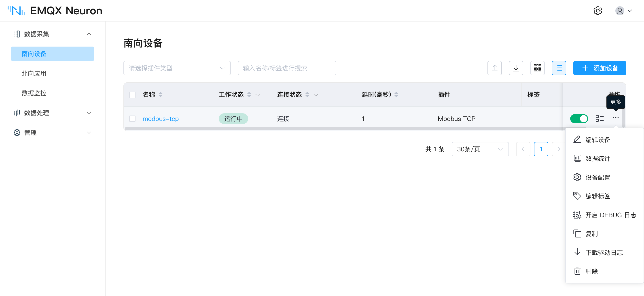Open the modbus-tcp device link
Screen dimensions: 644x296
[x=161, y=118]
